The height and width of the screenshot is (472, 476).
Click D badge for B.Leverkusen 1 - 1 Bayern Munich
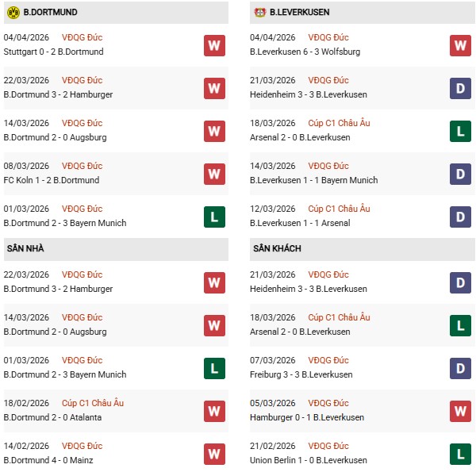pos(460,174)
